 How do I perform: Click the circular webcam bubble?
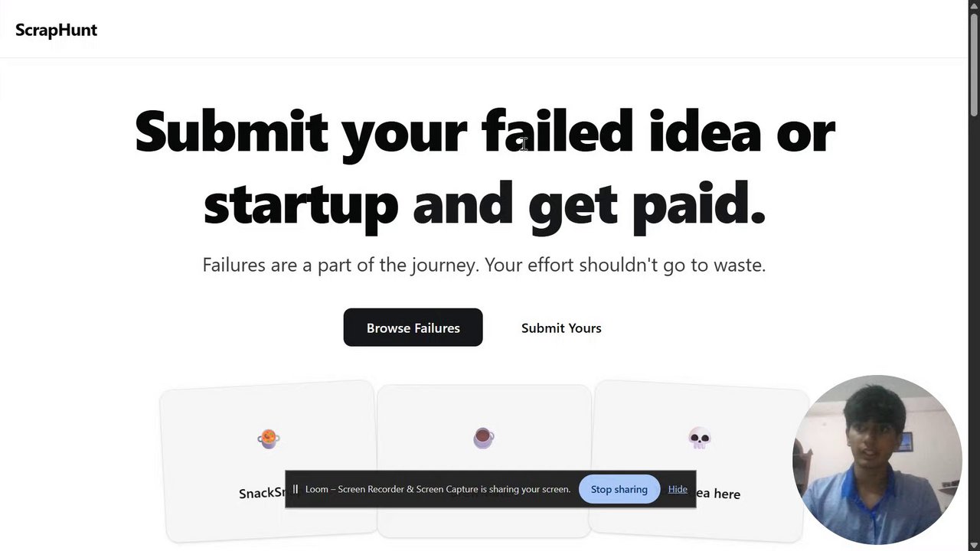(x=877, y=459)
